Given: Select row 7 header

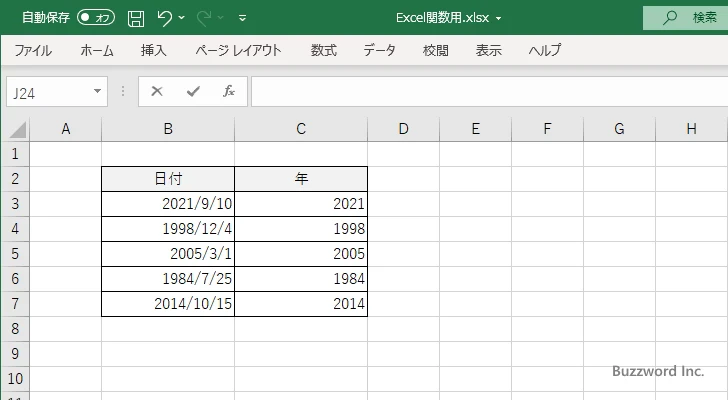Looking at the screenshot, I should tap(15, 304).
